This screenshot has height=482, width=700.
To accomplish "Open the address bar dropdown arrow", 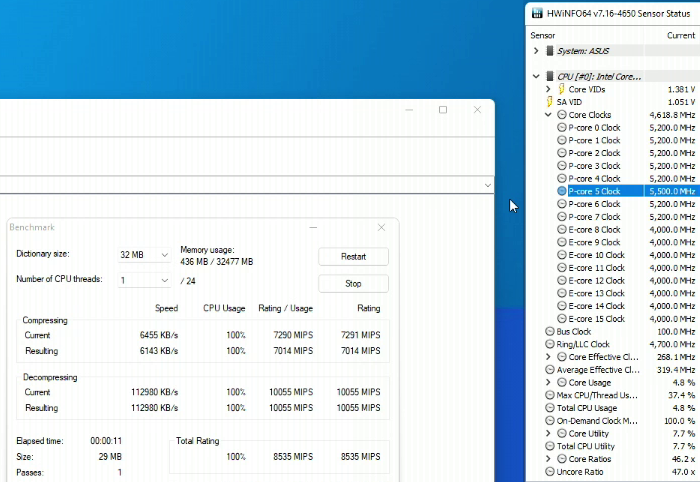I will click(x=487, y=185).
